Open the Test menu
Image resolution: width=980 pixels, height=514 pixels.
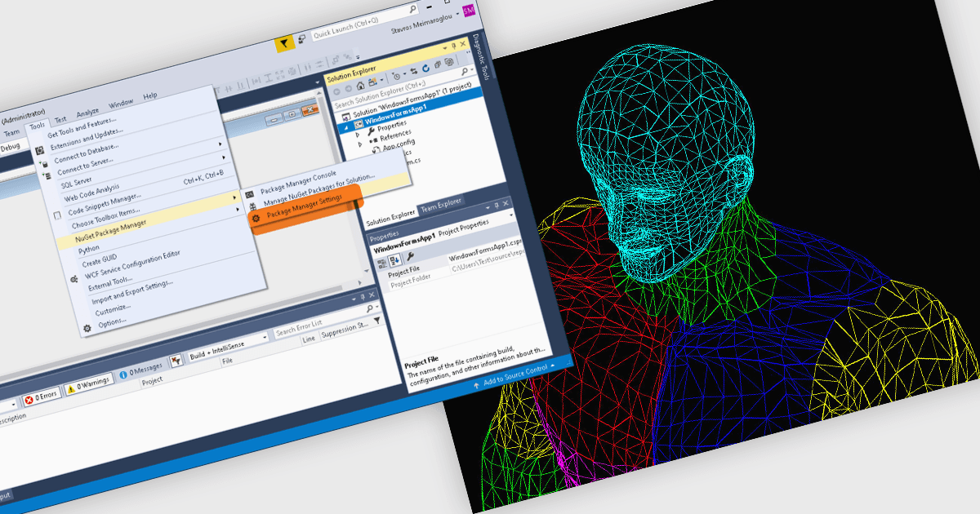(x=60, y=119)
